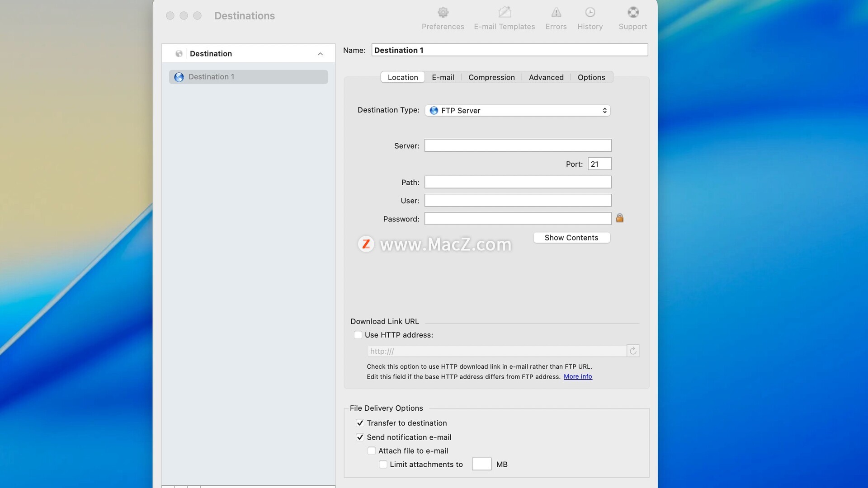Open History clock icon
This screenshot has height=488, width=868.
pos(590,13)
